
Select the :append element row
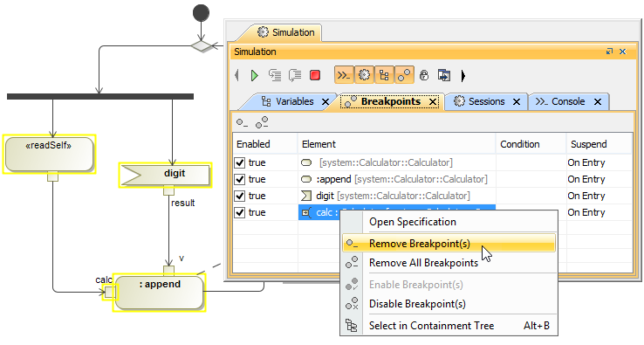tap(397, 179)
